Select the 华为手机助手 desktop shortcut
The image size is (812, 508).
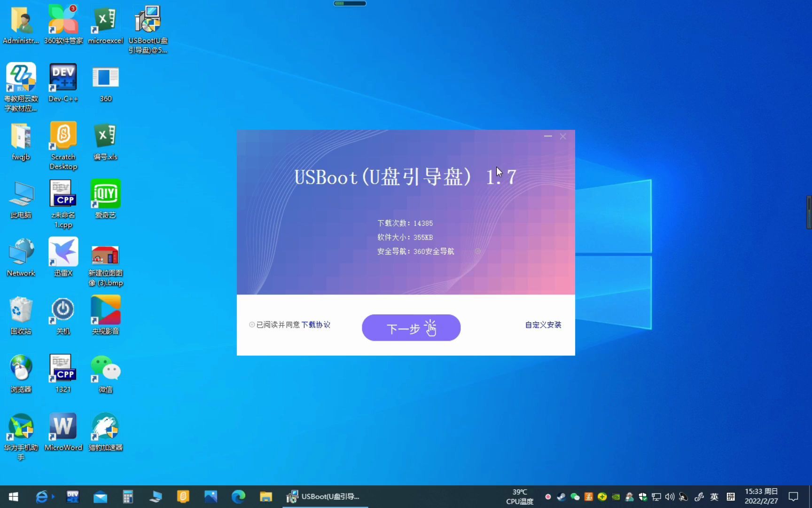point(21,437)
